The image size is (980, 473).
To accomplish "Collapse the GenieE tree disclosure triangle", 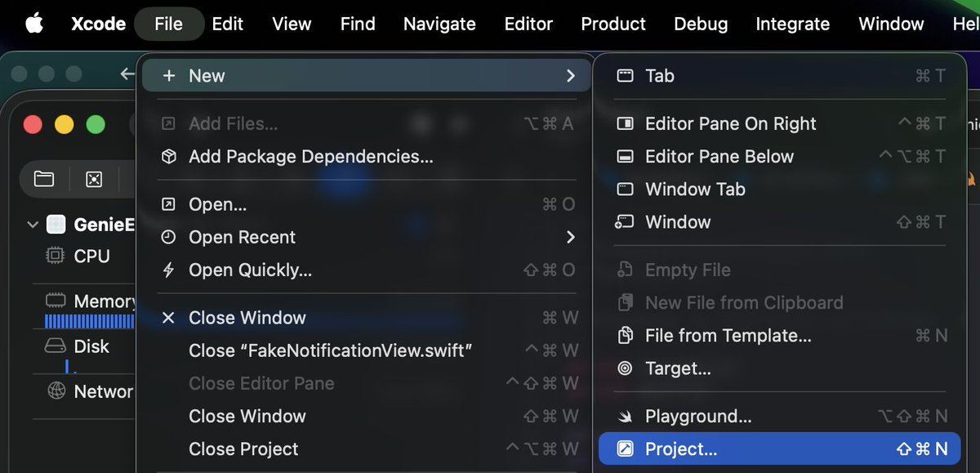I will coord(33,224).
